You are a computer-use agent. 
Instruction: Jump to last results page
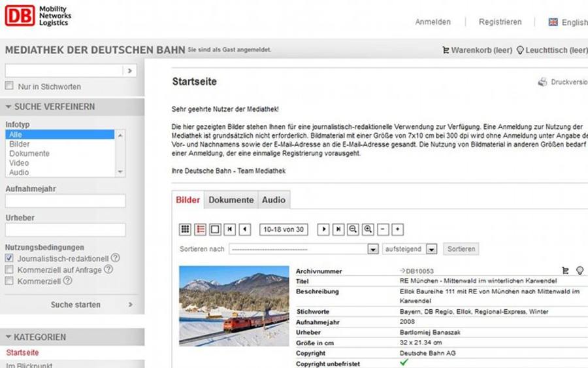pyautogui.click(x=338, y=229)
